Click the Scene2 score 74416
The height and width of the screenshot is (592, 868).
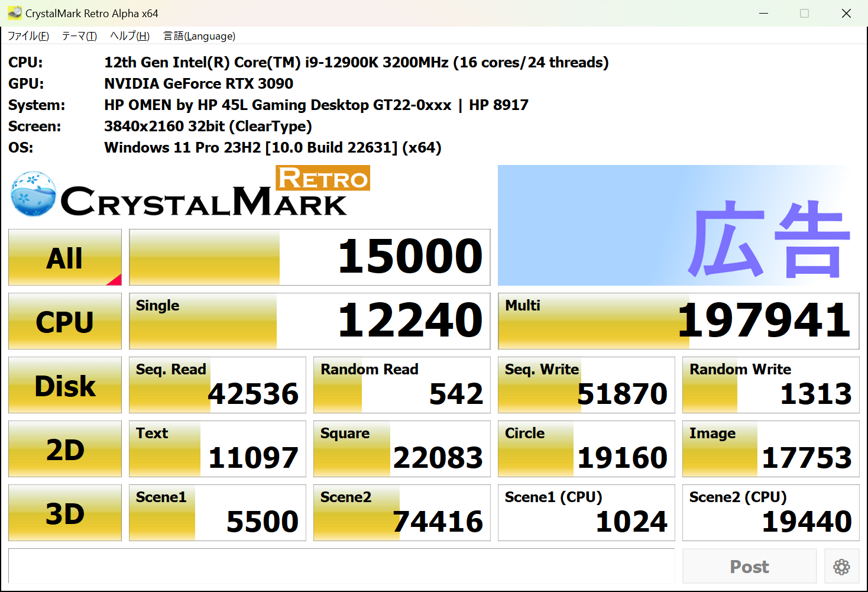coord(402,513)
